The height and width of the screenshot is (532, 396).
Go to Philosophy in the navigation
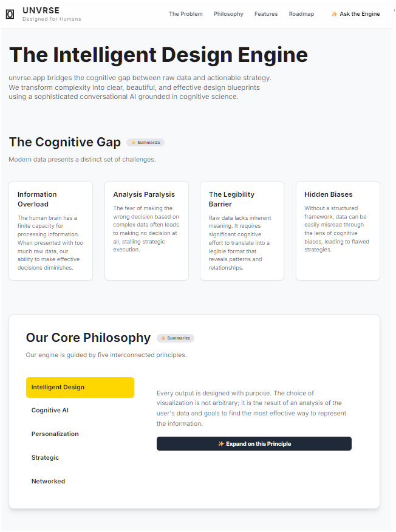click(228, 14)
